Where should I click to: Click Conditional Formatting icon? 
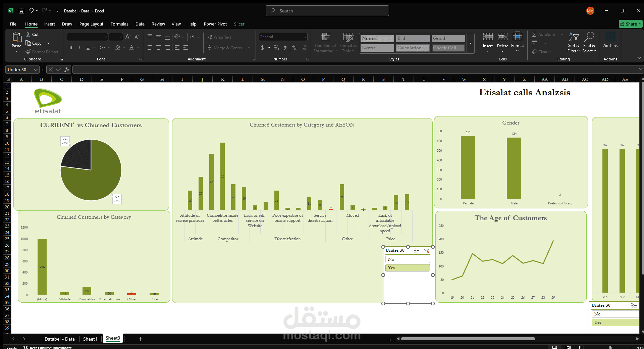325,37
